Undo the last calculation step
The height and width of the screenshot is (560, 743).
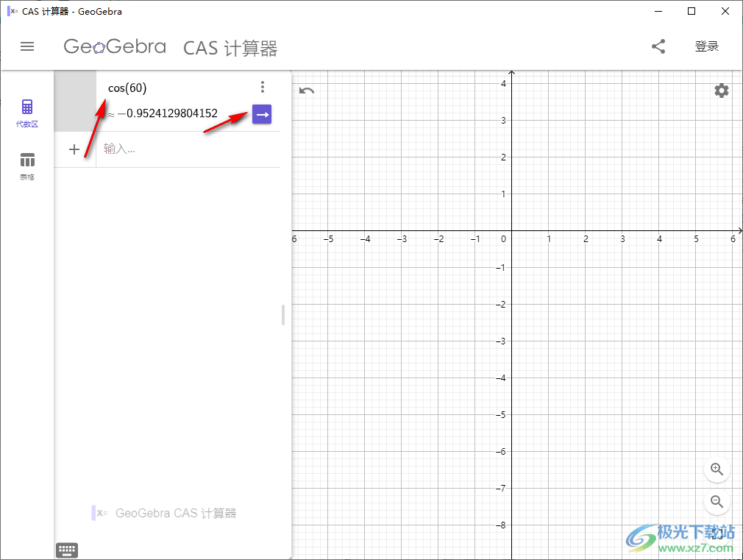tap(307, 90)
